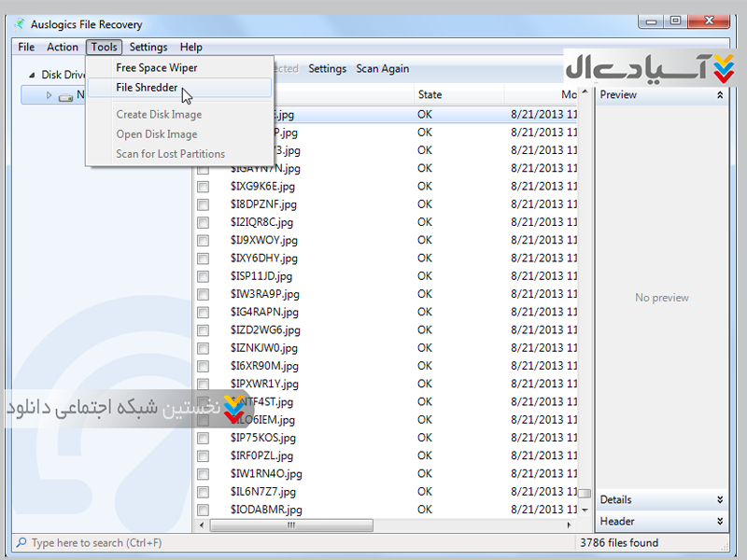This screenshot has width=747, height=560.
Task: Check the box next to $ISP11JD.jpg
Action: [203, 277]
